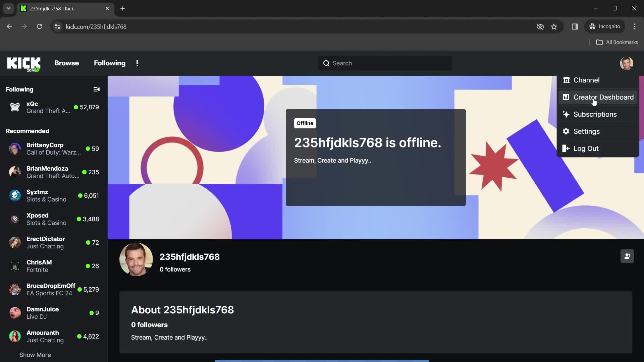Open xQc channel link
Screen dimensions: 644x362
point(54,107)
